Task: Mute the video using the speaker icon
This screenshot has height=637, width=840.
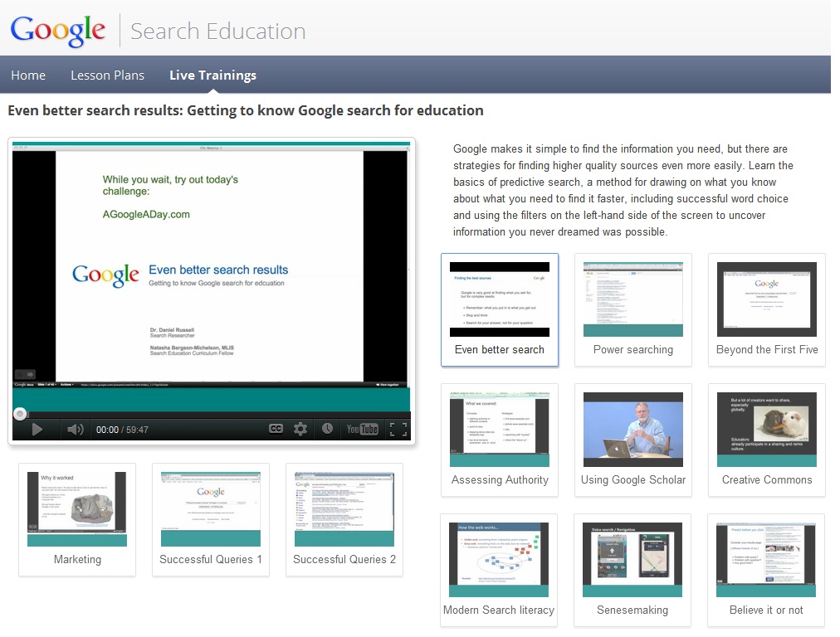Action: tap(75, 430)
